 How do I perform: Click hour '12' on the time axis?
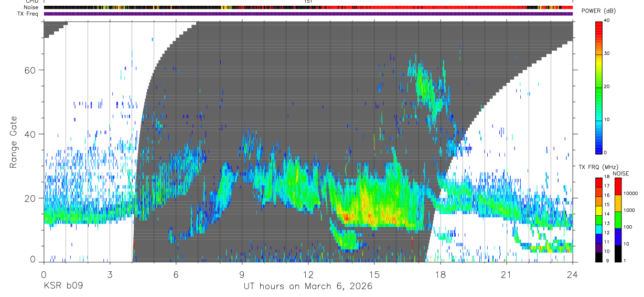[x=308, y=274]
